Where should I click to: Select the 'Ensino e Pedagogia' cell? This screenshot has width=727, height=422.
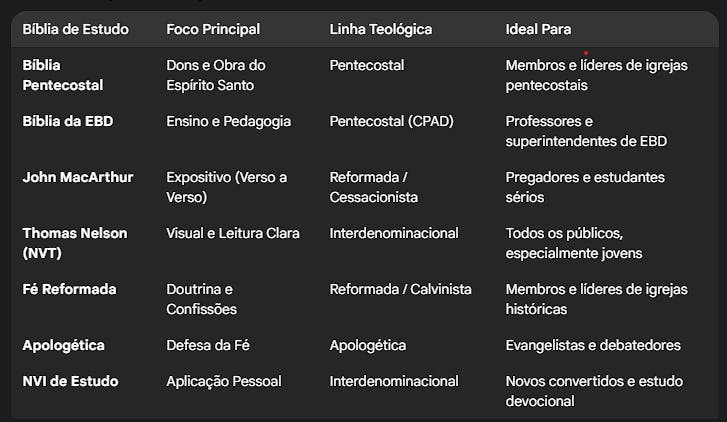(x=229, y=121)
